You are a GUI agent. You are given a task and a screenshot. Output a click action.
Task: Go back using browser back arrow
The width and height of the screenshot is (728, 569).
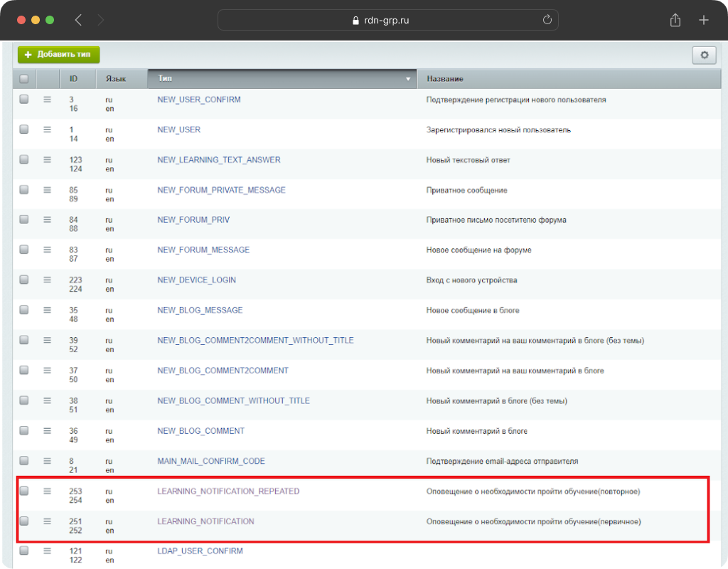[78, 20]
